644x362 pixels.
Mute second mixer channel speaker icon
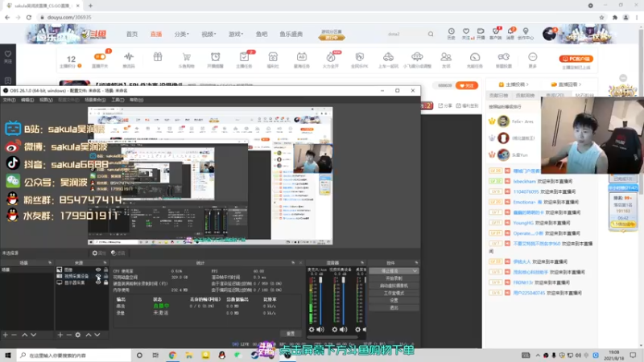(x=344, y=329)
